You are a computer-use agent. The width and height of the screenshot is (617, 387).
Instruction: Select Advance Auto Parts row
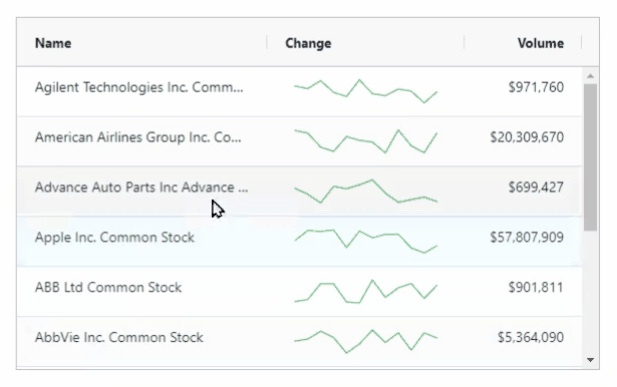click(x=299, y=191)
